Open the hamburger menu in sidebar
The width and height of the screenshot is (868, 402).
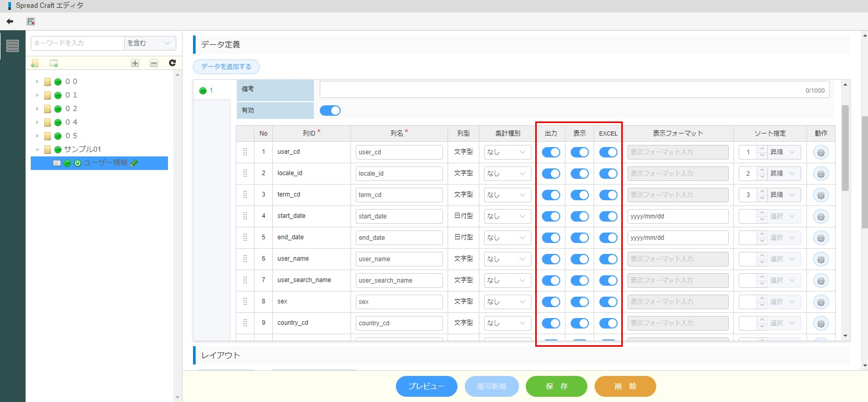13,46
